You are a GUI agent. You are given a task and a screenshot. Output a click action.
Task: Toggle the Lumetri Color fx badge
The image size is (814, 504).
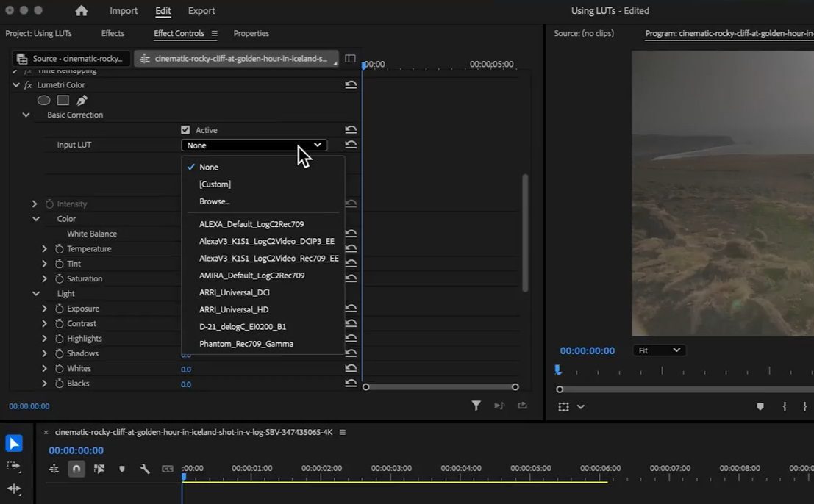pos(28,84)
